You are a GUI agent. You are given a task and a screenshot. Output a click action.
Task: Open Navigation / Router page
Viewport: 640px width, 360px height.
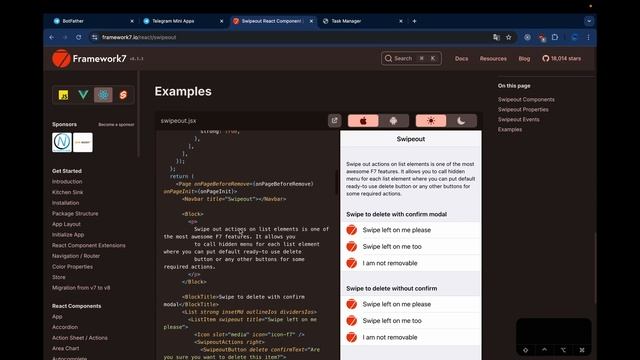[76, 256]
